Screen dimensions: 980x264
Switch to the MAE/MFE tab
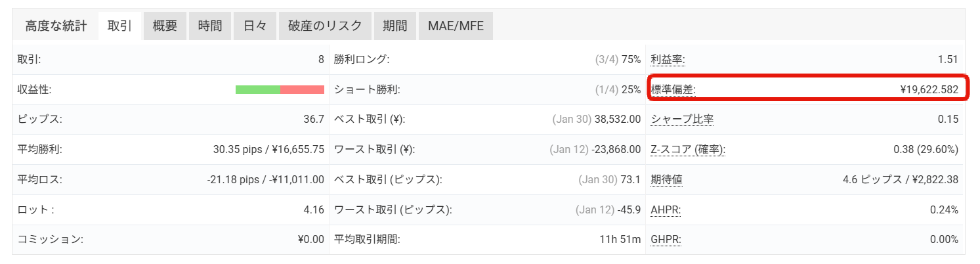tap(456, 26)
